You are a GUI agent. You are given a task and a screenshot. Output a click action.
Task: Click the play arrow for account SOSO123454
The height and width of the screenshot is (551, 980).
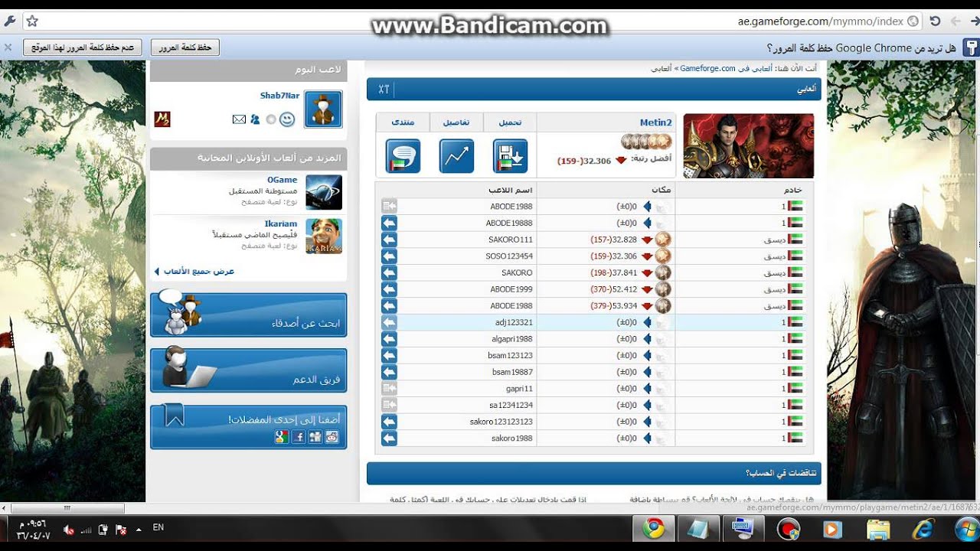pos(389,256)
